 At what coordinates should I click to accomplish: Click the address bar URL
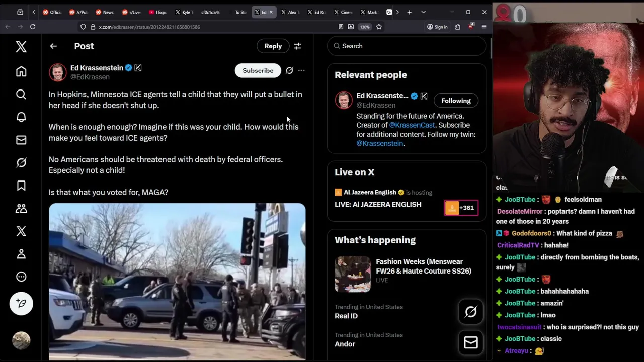click(149, 27)
